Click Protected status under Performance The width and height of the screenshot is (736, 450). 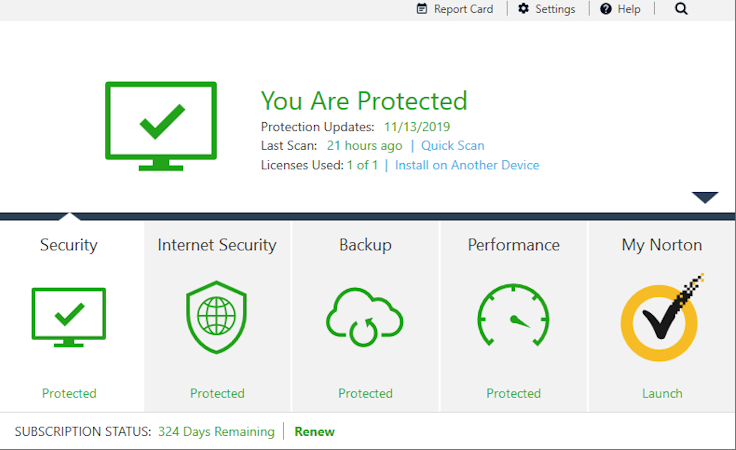click(514, 393)
